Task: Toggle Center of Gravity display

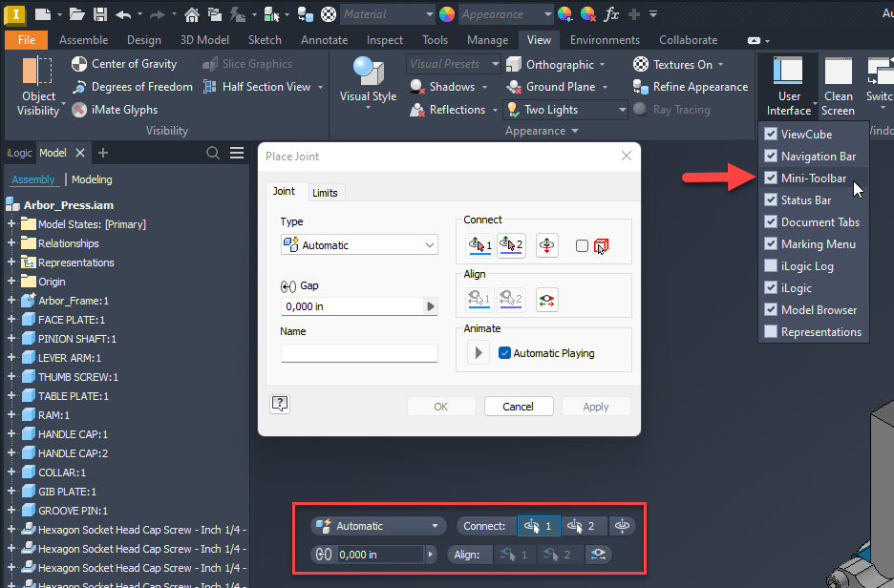Action: [x=124, y=64]
